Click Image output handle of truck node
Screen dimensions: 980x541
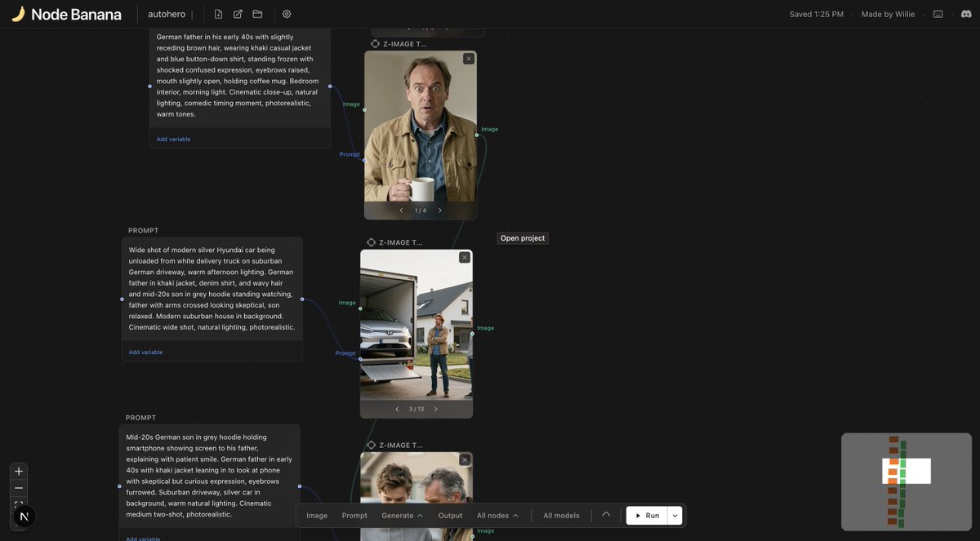tap(473, 334)
